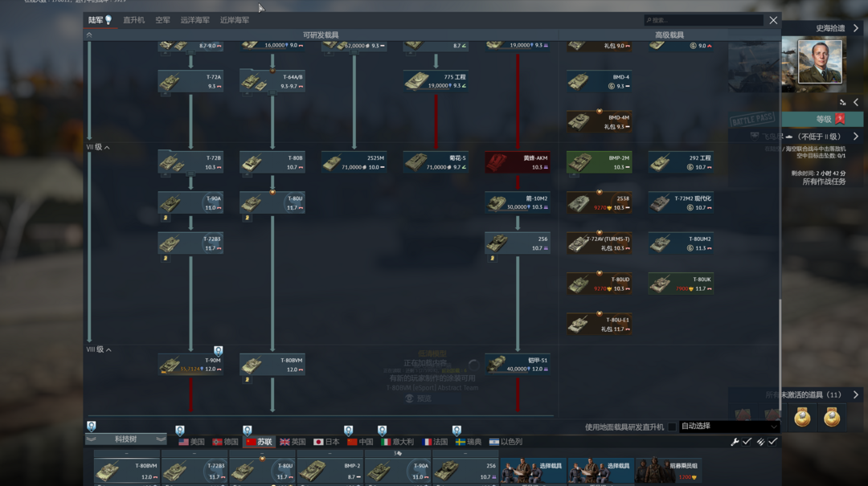
Task: Switch to the 空军 tab
Action: 162,20
